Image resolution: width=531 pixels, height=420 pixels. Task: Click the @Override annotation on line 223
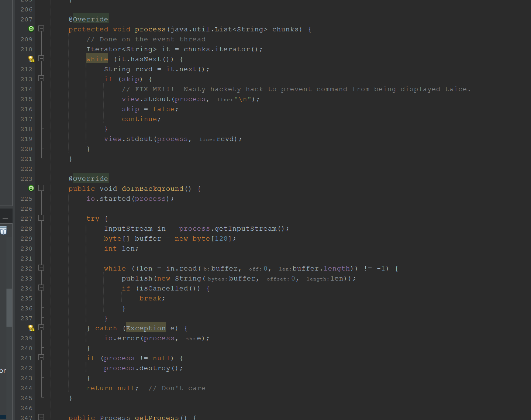tap(89, 179)
